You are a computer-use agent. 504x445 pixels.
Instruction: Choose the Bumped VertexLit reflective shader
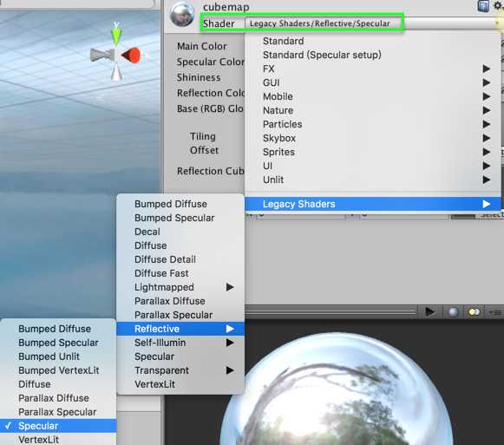tap(58, 370)
